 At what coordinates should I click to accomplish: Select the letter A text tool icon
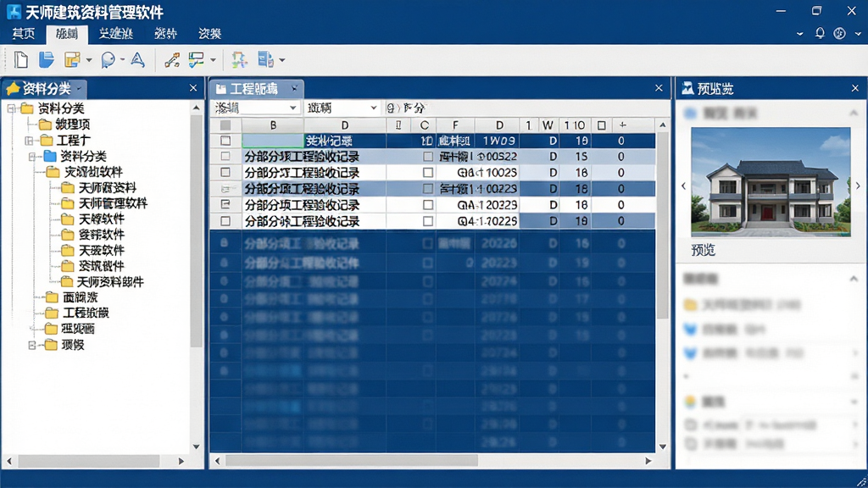[137, 60]
